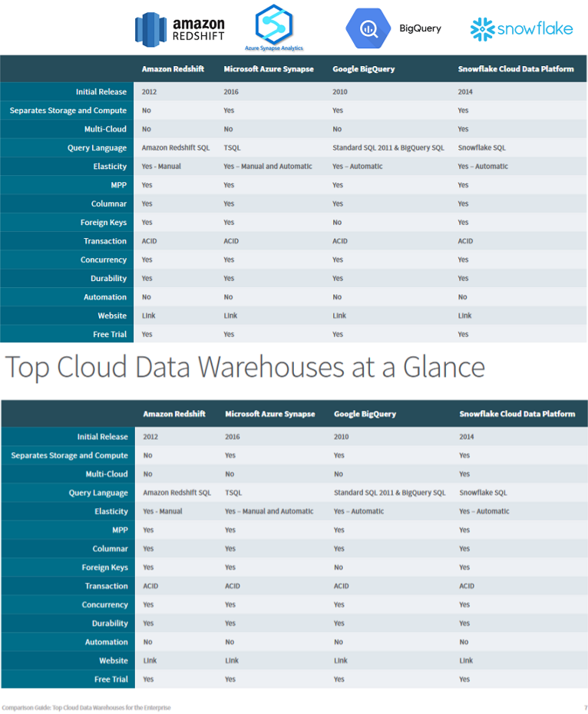
Task: Click the Snowflake snowflake logo icon
Action: (481, 29)
